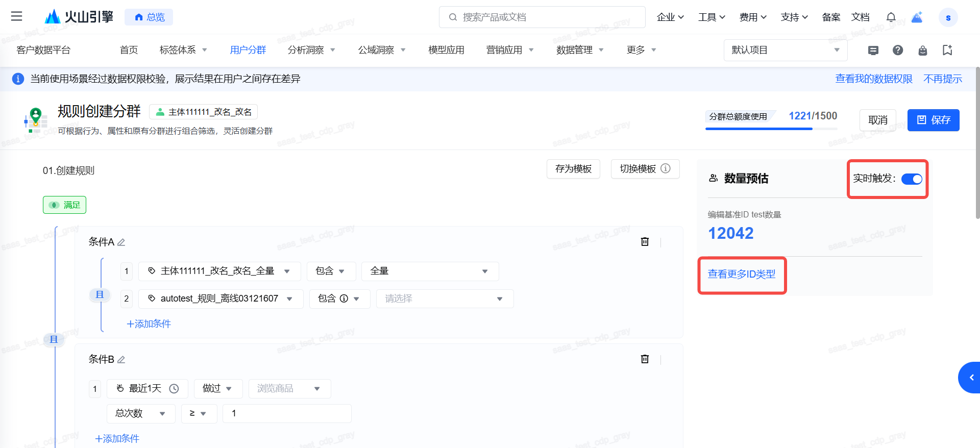Click the mountain assistant icon

pyautogui.click(x=917, y=17)
